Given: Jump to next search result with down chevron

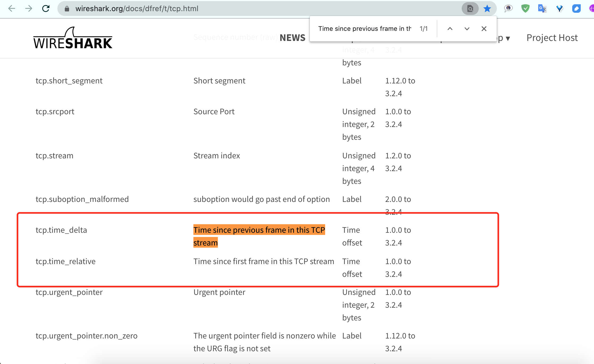Looking at the screenshot, I should click(467, 29).
